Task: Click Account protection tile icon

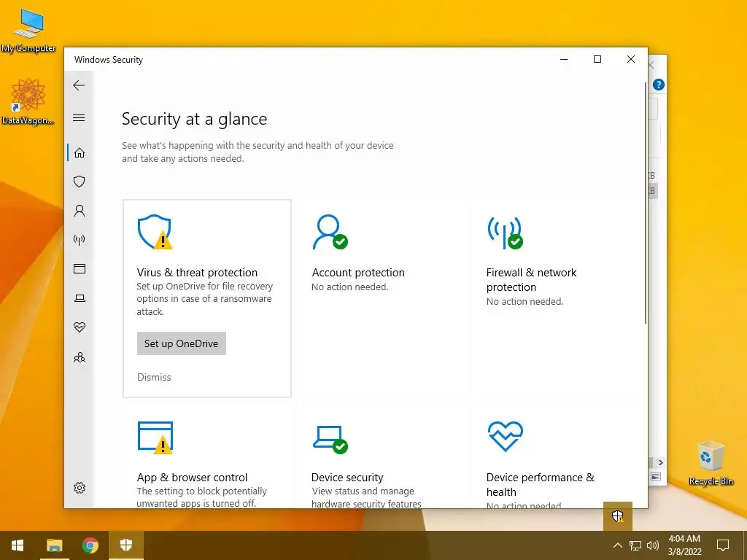Action: [x=330, y=232]
